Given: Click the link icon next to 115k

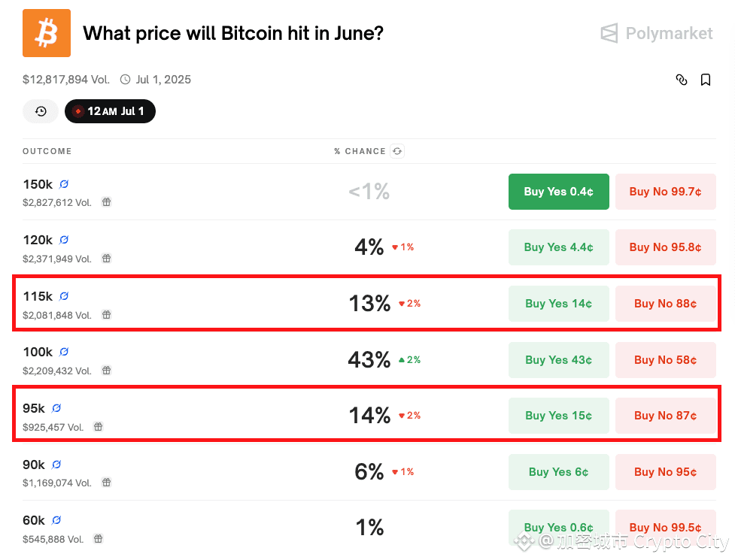Looking at the screenshot, I should [64, 296].
